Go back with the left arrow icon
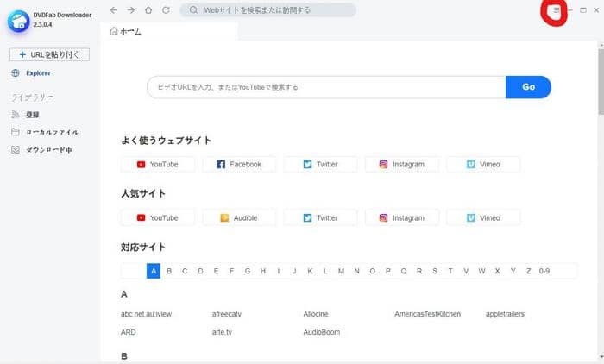The height and width of the screenshot is (364, 604). click(x=114, y=10)
